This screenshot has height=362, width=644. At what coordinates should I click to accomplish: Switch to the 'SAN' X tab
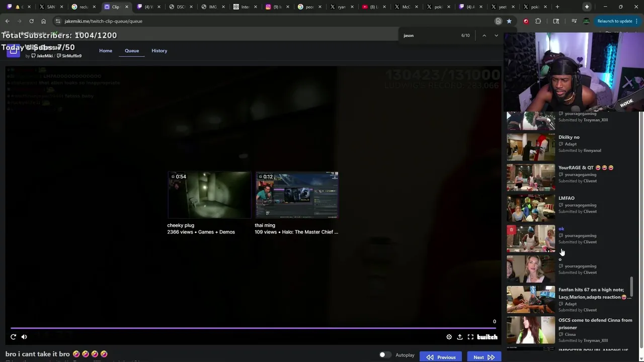tap(50, 7)
